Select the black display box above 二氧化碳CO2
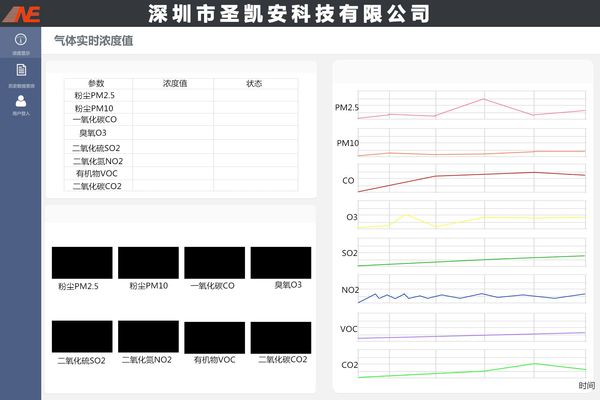Viewport: 600px width, 400px height. [281, 337]
